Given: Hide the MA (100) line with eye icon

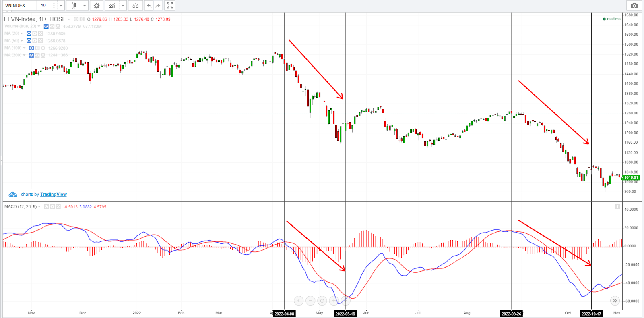Looking at the screenshot, I should tap(31, 48).
